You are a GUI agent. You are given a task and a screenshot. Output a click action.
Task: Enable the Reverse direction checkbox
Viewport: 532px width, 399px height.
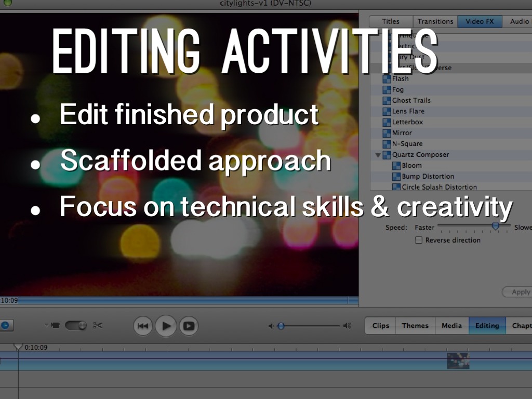(419, 240)
